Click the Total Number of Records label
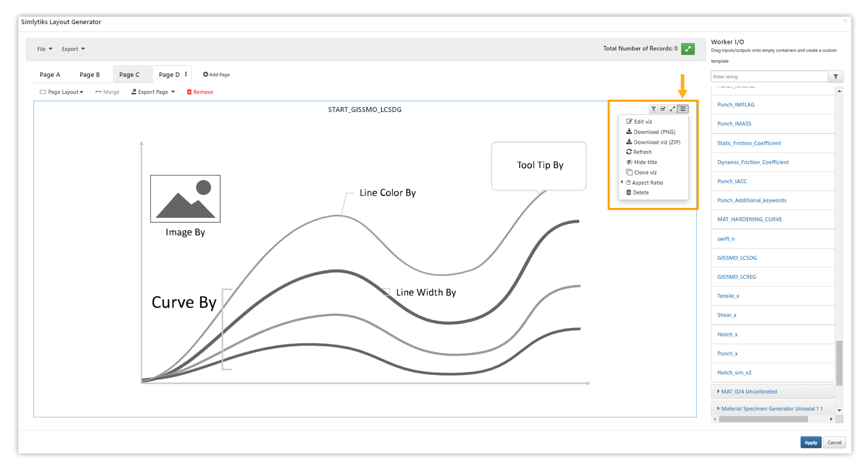The height and width of the screenshot is (471, 868). (x=640, y=48)
